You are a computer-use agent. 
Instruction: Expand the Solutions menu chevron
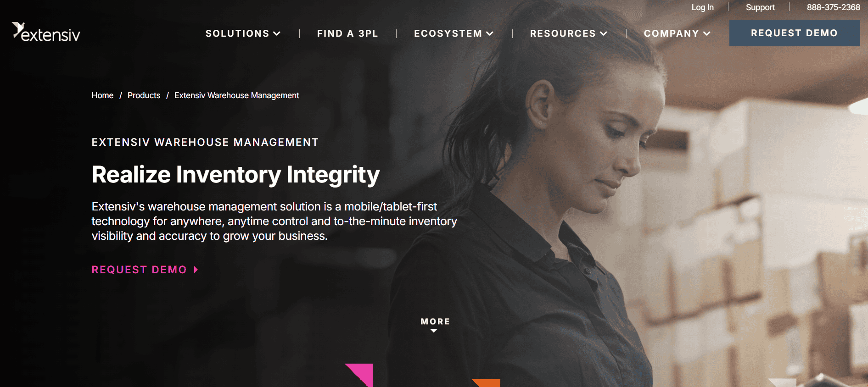click(277, 33)
